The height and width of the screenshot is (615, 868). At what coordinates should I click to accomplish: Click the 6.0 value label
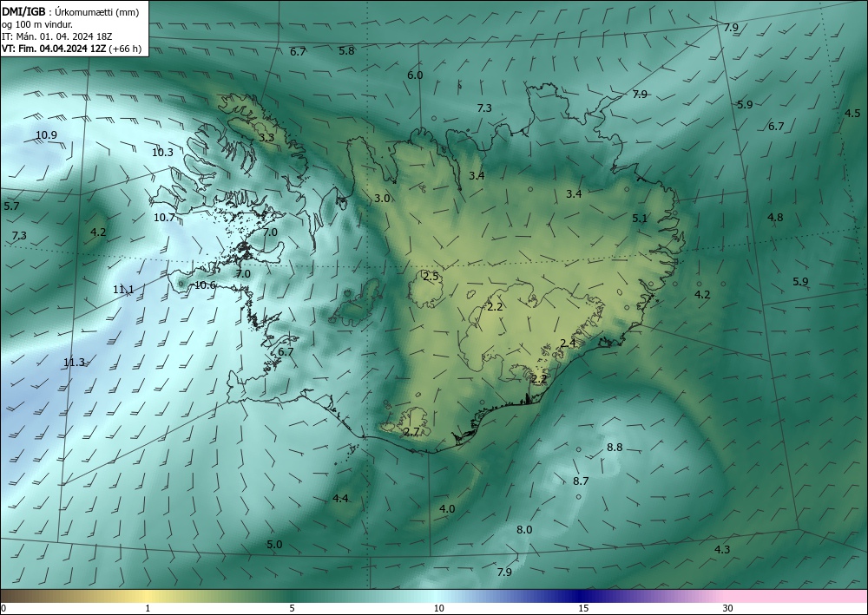click(415, 75)
